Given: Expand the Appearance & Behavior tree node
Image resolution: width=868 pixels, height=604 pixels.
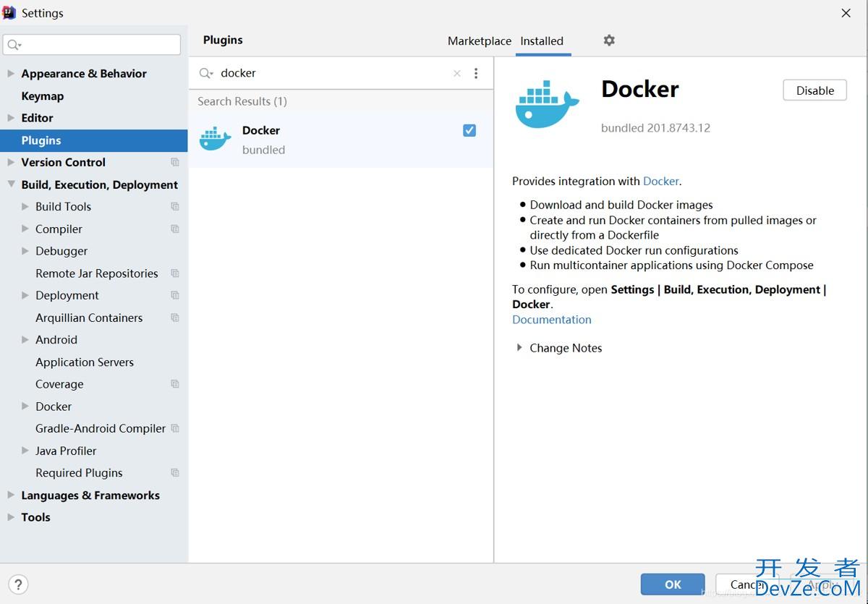Looking at the screenshot, I should pos(11,74).
